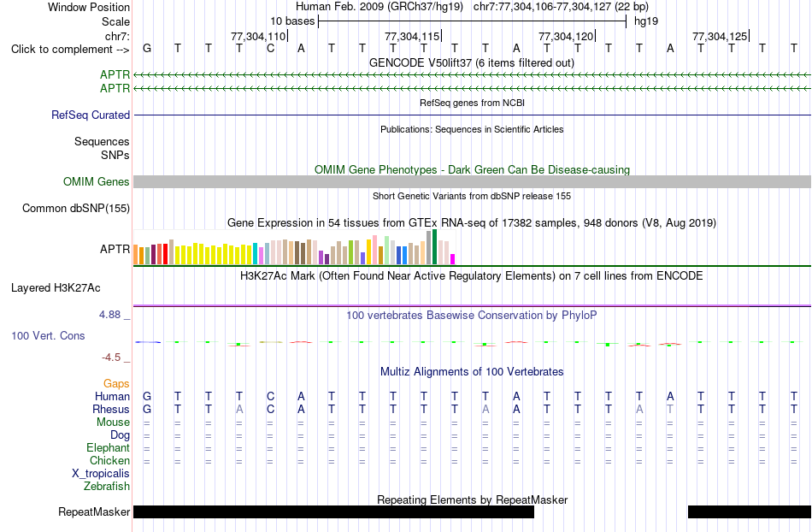Click the '4.88' conservation scale maximum value
812x532 pixels.
point(109,315)
